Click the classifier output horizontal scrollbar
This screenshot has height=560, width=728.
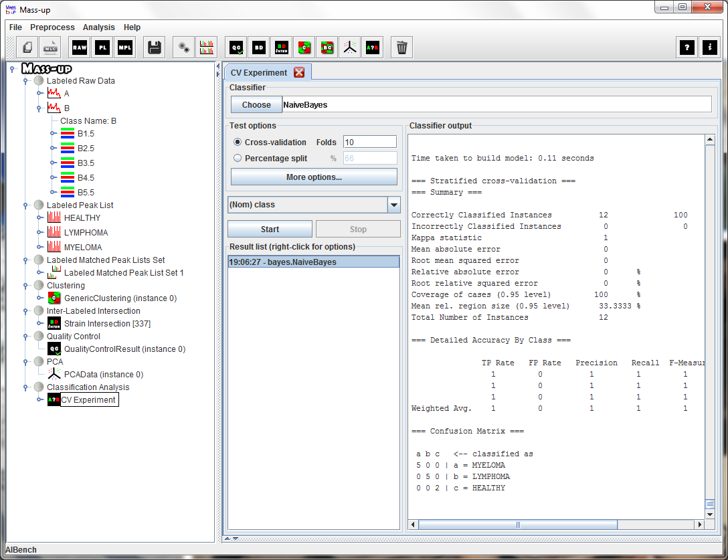coord(519,525)
